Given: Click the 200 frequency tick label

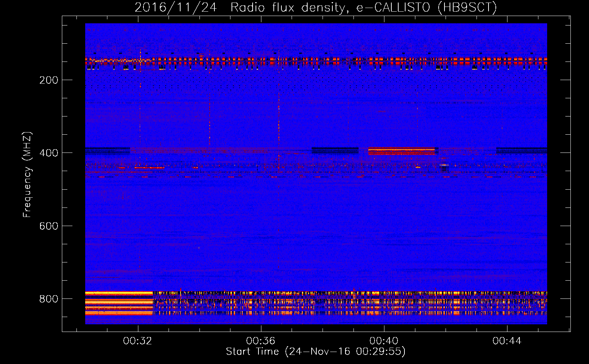Looking at the screenshot, I should tap(49, 80).
